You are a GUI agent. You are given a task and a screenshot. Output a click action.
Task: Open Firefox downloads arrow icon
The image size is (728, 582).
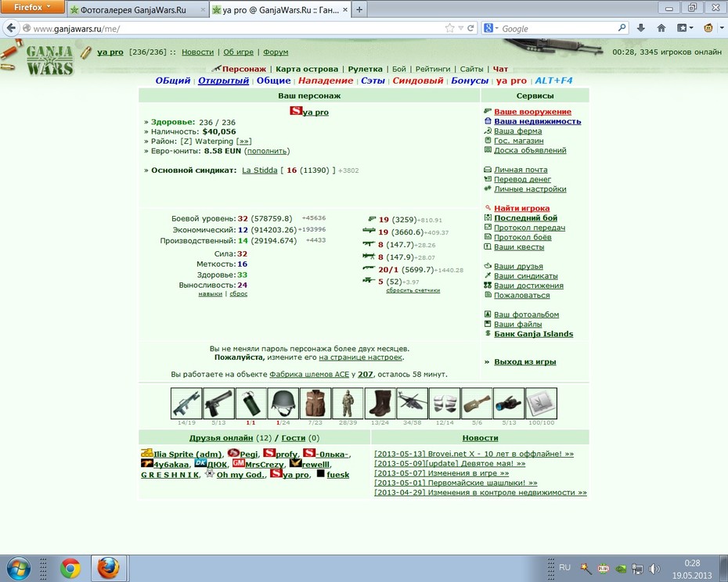point(640,28)
